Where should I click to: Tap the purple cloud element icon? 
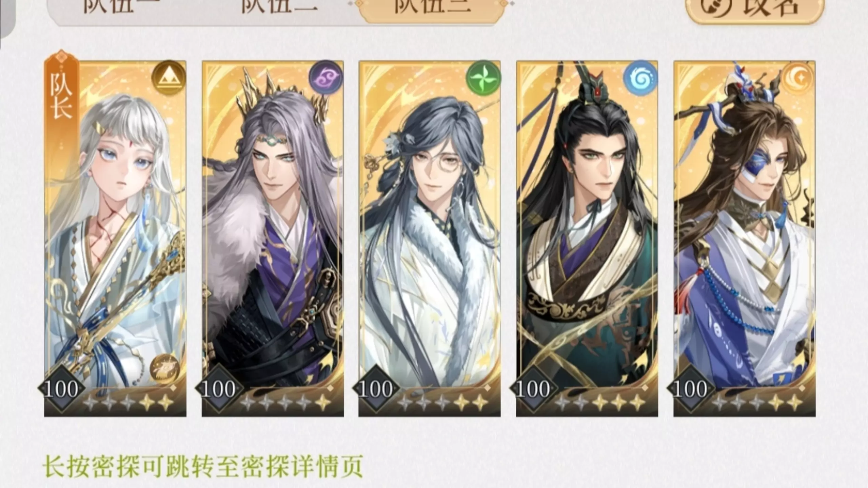(x=325, y=77)
